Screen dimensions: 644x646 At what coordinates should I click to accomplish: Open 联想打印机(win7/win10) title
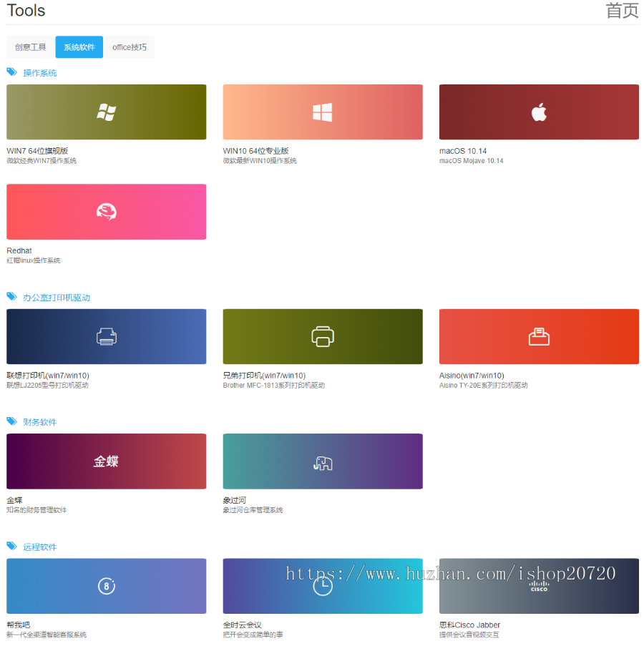[x=48, y=376]
